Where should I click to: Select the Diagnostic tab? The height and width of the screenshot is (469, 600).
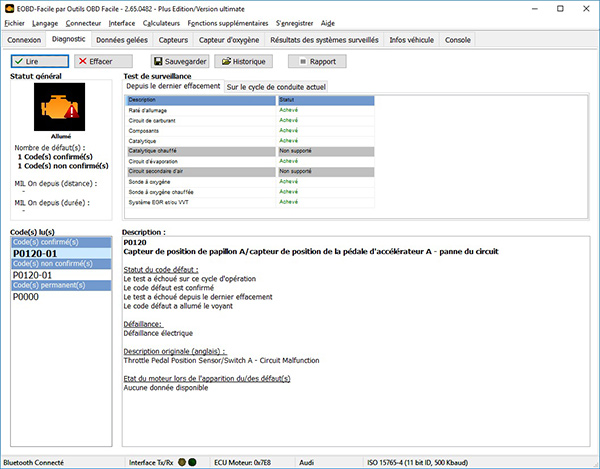coord(68,39)
